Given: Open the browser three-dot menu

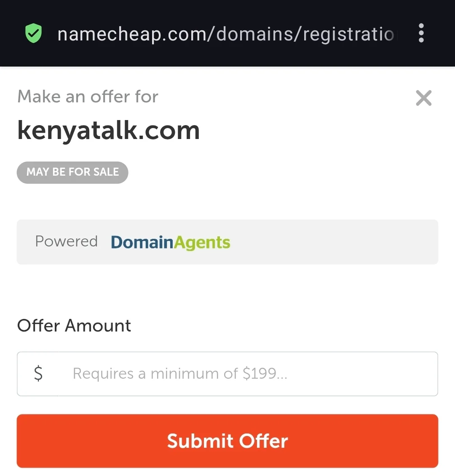Looking at the screenshot, I should click(x=421, y=33).
